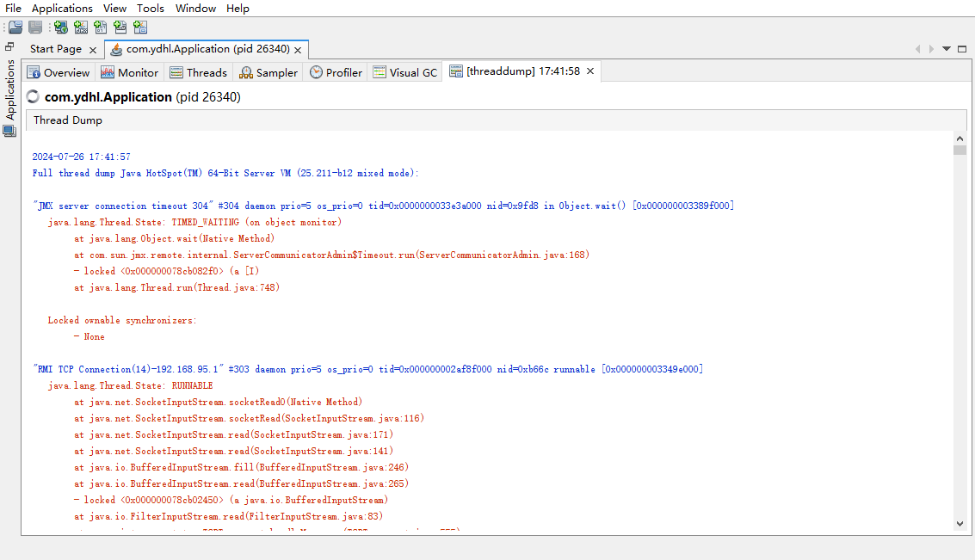Screen dimensions: 975x560
Task: Restore the minimized Applications window group
Action: point(9,46)
